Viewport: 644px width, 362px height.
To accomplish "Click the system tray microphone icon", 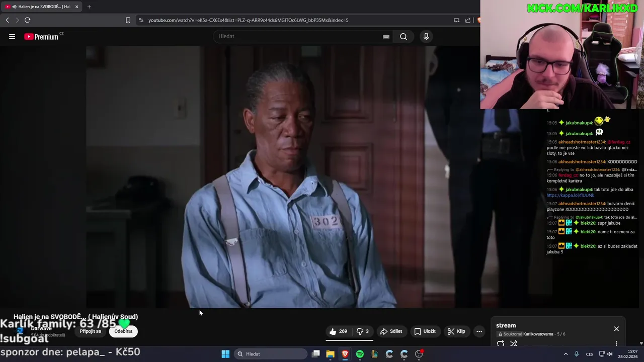I will (577, 354).
